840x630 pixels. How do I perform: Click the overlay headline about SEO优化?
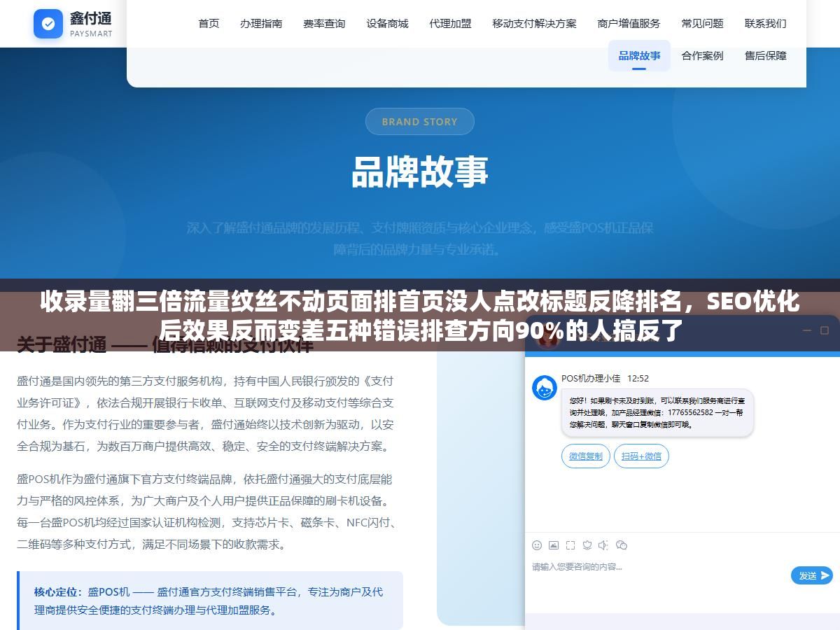420,316
